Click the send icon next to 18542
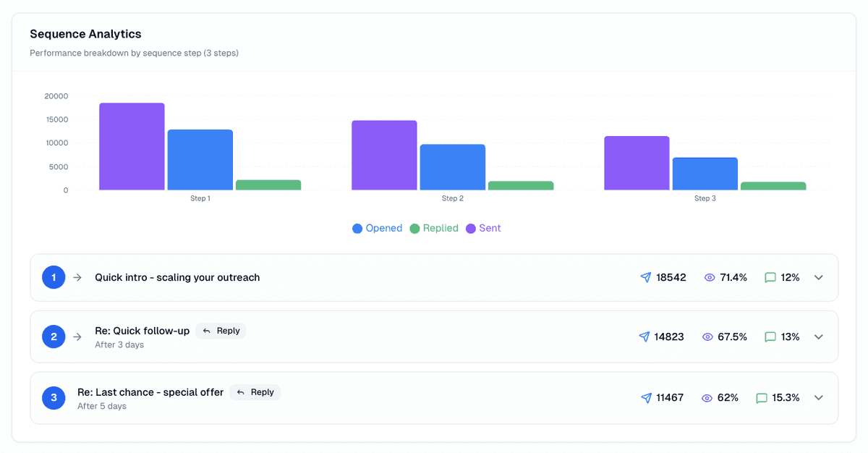The width and height of the screenshot is (868, 453). [645, 277]
